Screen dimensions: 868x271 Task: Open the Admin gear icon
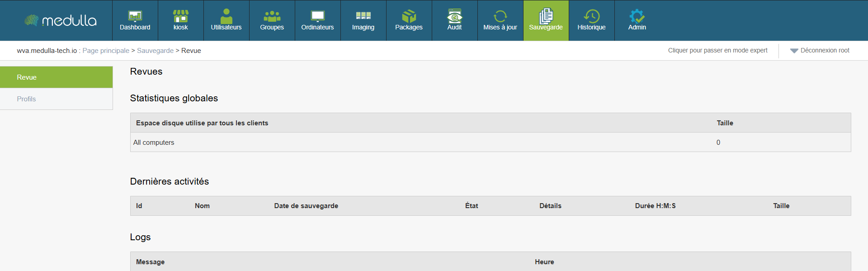click(637, 16)
